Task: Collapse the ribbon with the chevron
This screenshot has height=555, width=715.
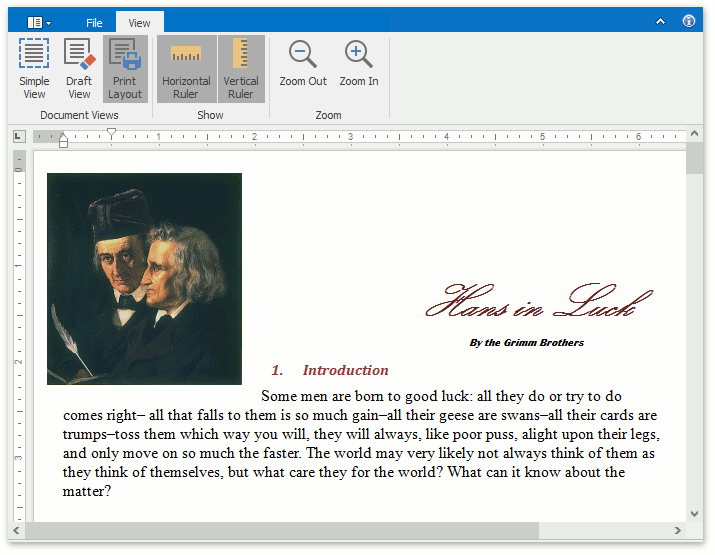Action: point(661,21)
